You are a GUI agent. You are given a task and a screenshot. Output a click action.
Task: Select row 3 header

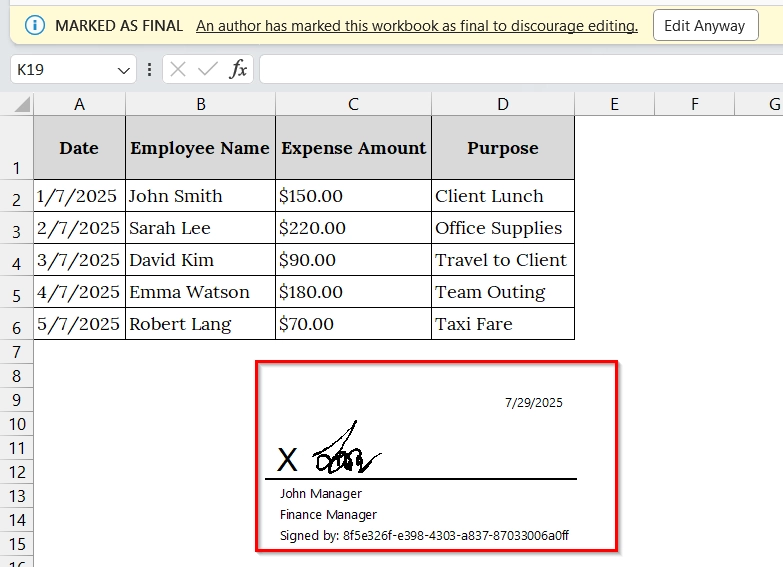pos(16,228)
